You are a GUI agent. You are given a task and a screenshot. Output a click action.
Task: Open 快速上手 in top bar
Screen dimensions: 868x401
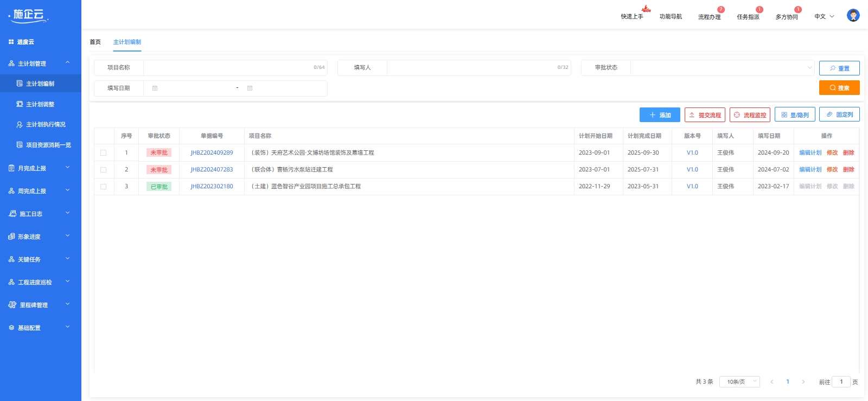[x=632, y=17]
